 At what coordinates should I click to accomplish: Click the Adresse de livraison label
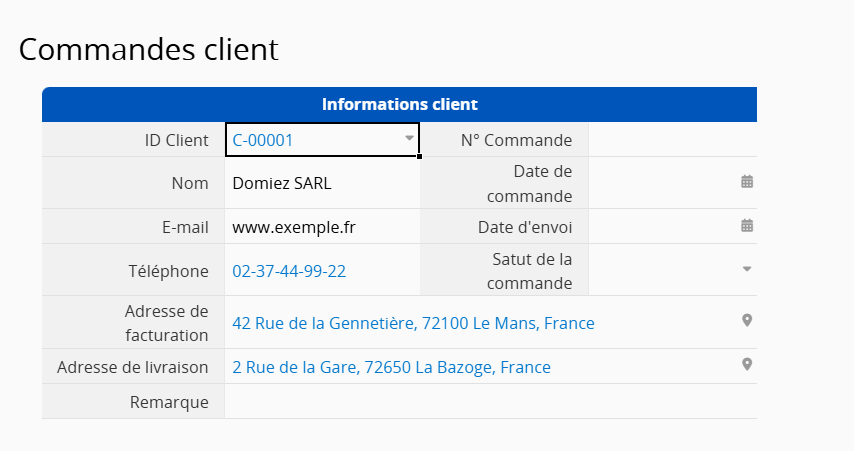(x=133, y=367)
